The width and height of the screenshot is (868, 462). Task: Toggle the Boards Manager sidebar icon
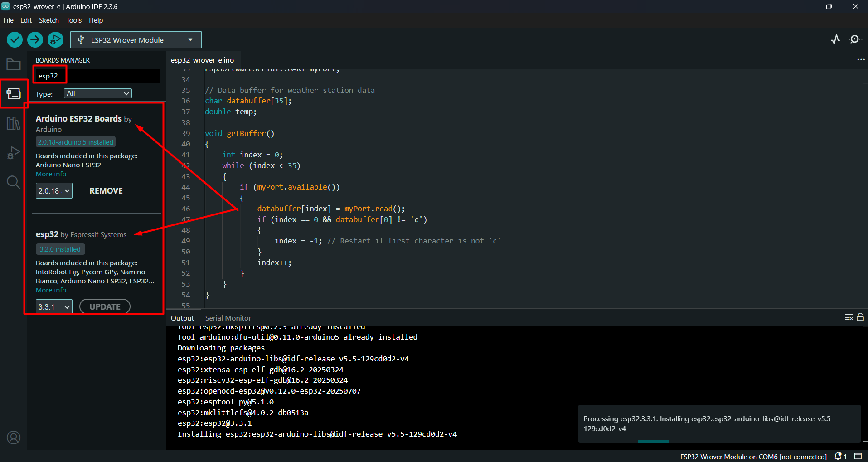coord(14,94)
